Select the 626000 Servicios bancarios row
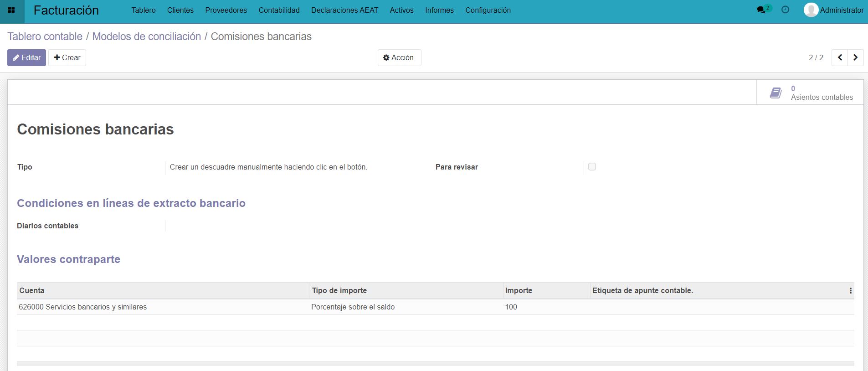The image size is (868, 371). (82, 307)
